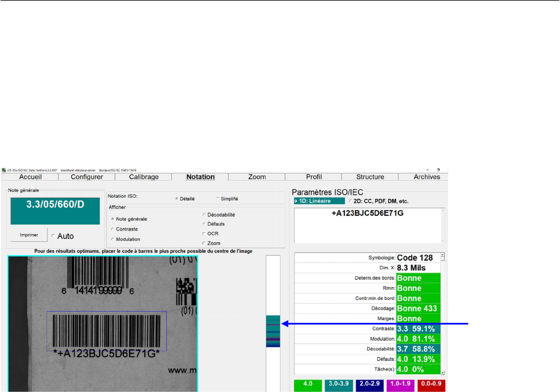Open the Profil tab
This screenshot has width=560, height=392.
coord(313,177)
